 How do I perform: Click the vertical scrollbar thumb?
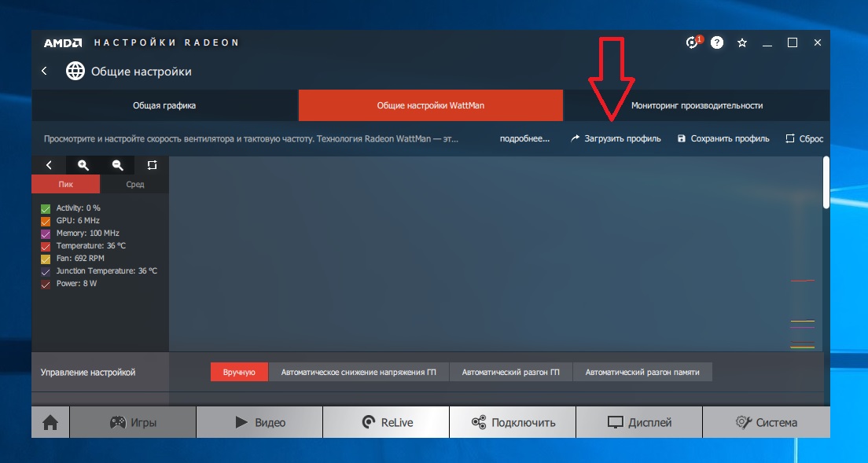[x=826, y=182]
